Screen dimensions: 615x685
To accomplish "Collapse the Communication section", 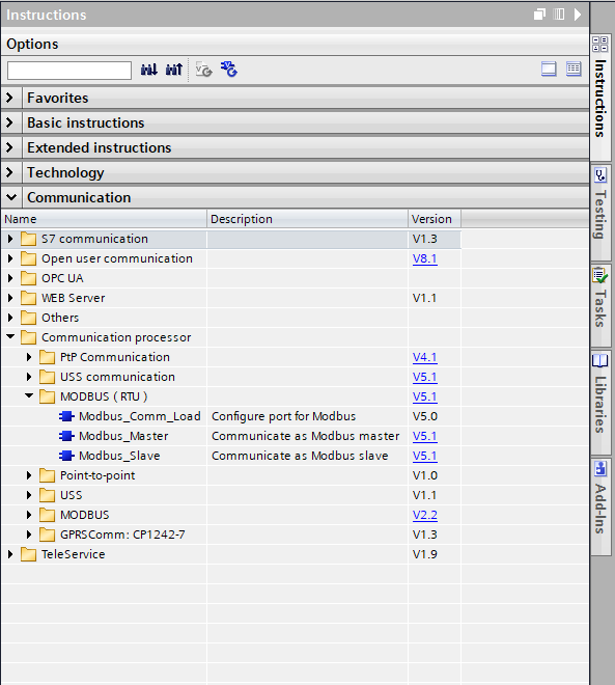I will point(11,197).
